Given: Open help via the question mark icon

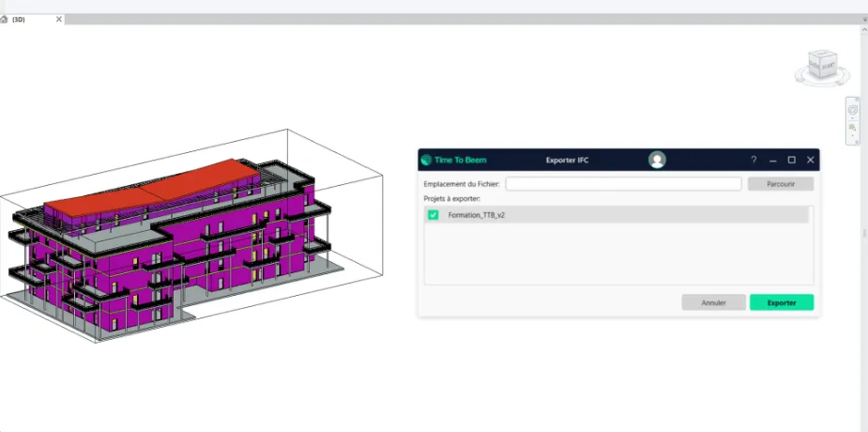Looking at the screenshot, I should (754, 160).
